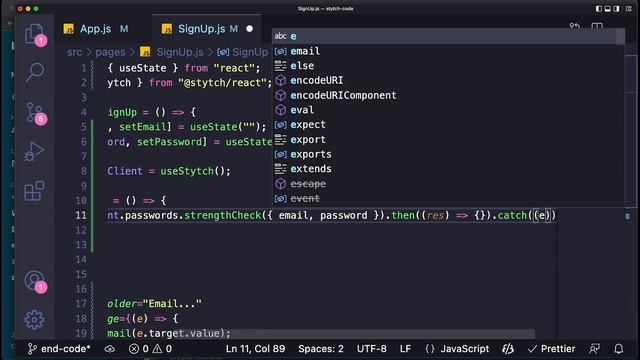Click line number 11 in the gutter

pos(81,215)
